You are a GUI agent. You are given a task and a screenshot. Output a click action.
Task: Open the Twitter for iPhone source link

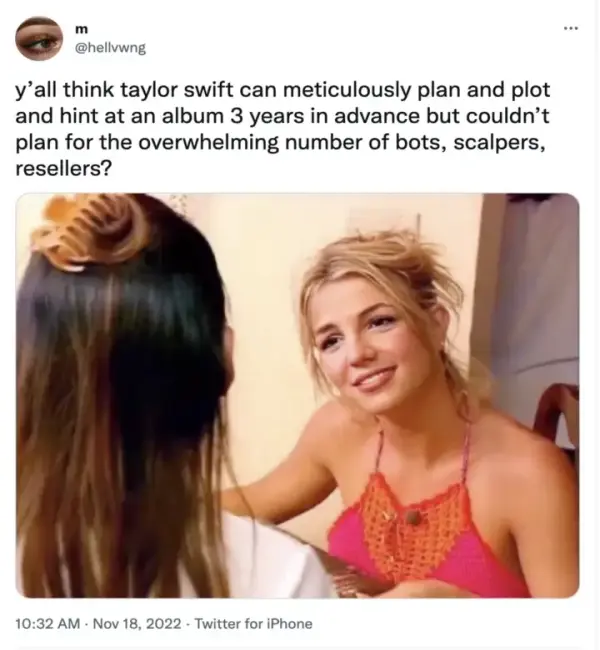[x=253, y=623]
